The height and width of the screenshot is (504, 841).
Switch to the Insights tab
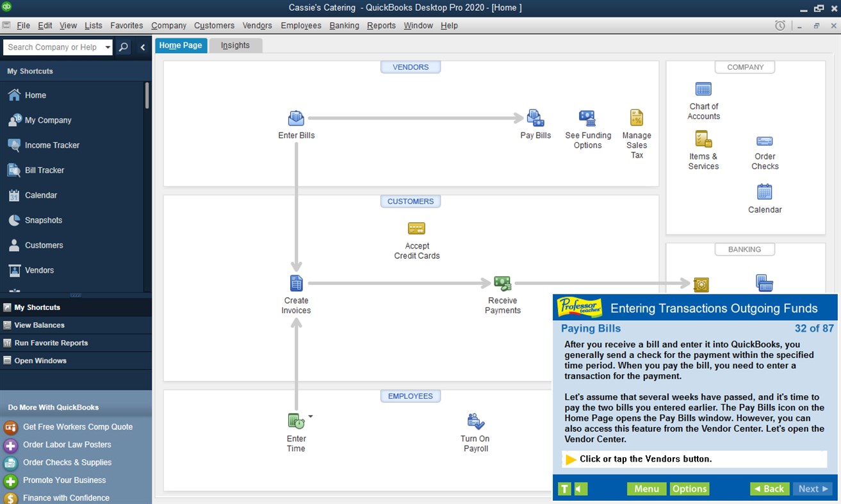[235, 45]
